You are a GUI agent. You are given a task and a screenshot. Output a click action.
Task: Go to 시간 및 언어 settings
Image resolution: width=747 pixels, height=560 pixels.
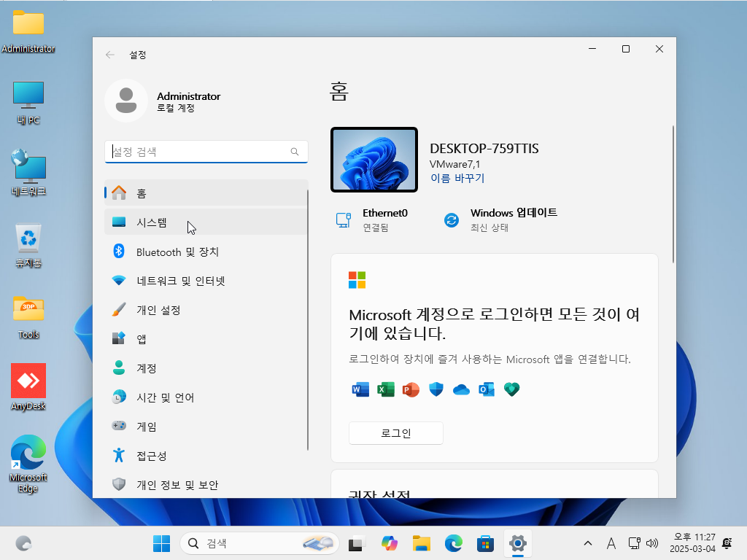(x=206, y=397)
